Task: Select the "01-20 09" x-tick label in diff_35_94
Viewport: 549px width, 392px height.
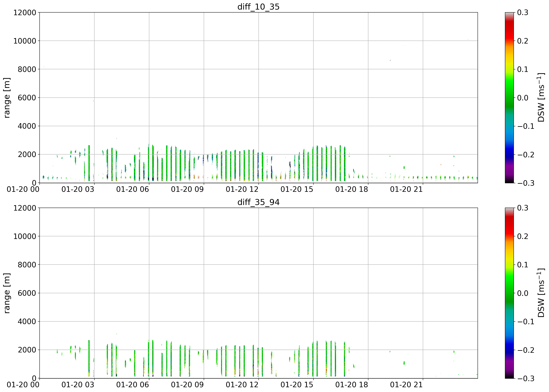Action: point(187,385)
